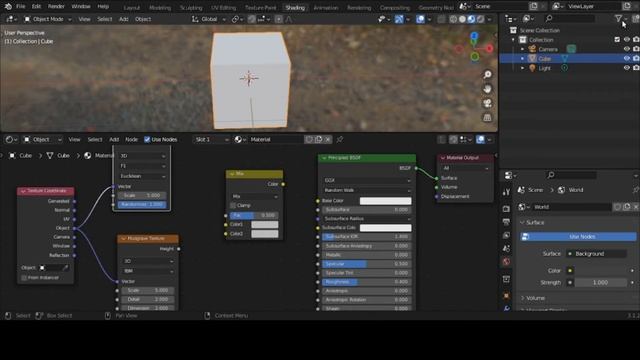Screen dimensions: 640x360
Task: Toggle Clamp checkbox in Mix node
Action: [x=233, y=205]
